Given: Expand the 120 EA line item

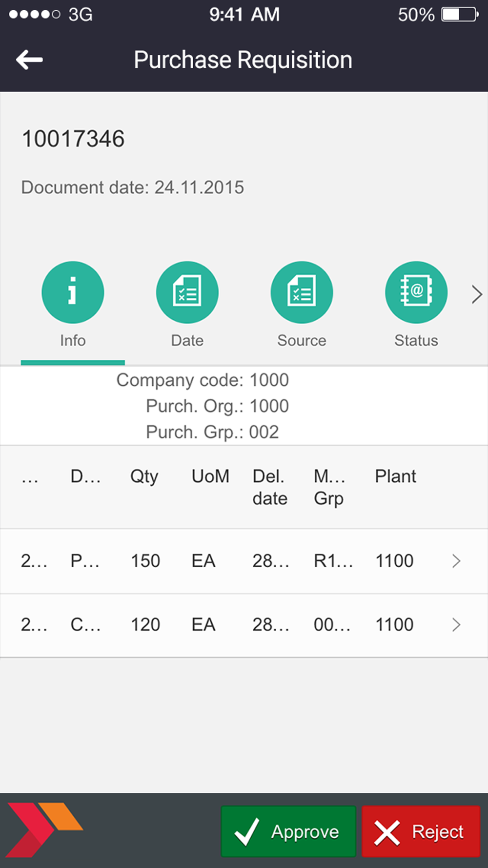Looking at the screenshot, I should (244, 625).
